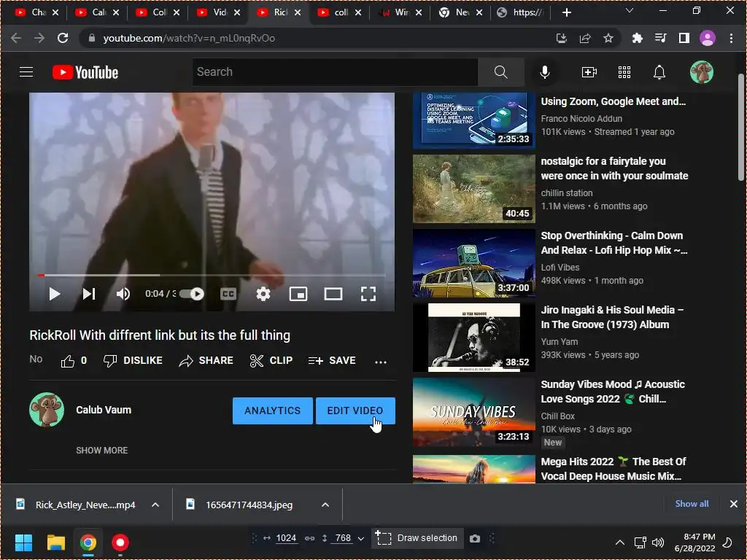Like the video with thumbs up

pos(74,361)
